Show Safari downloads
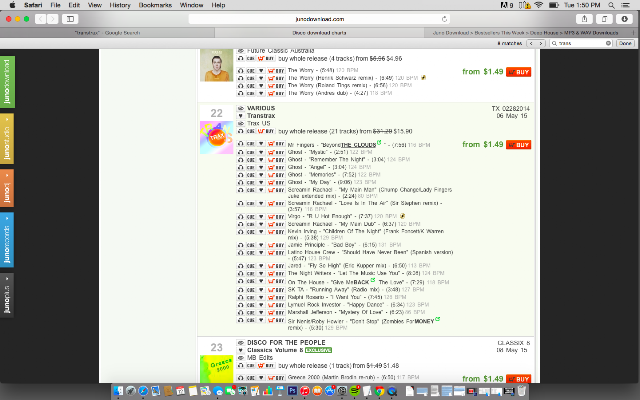The image size is (640, 400). pos(624,19)
